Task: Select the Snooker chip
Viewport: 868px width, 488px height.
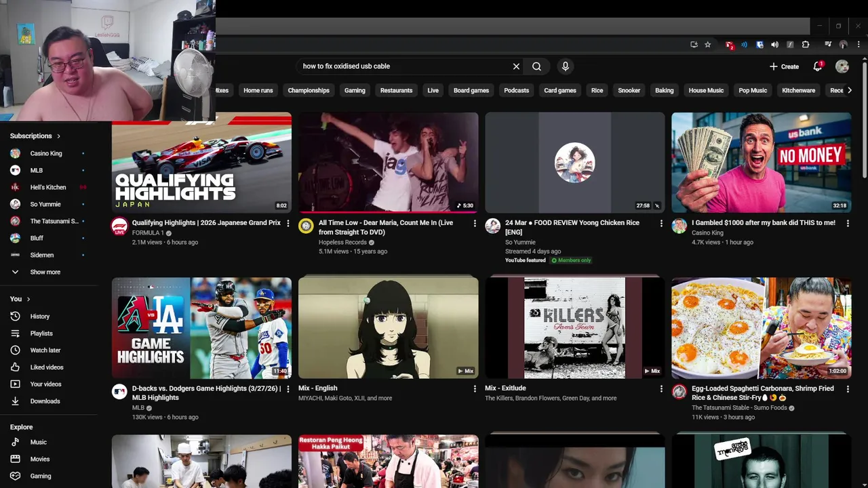Action: pos(629,90)
